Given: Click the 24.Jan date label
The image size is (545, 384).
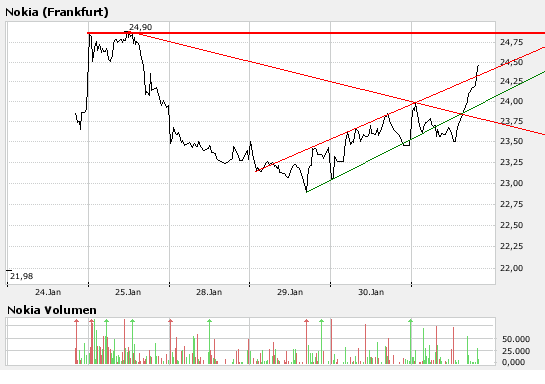Looking at the screenshot, I should click(x=48, y=292).
